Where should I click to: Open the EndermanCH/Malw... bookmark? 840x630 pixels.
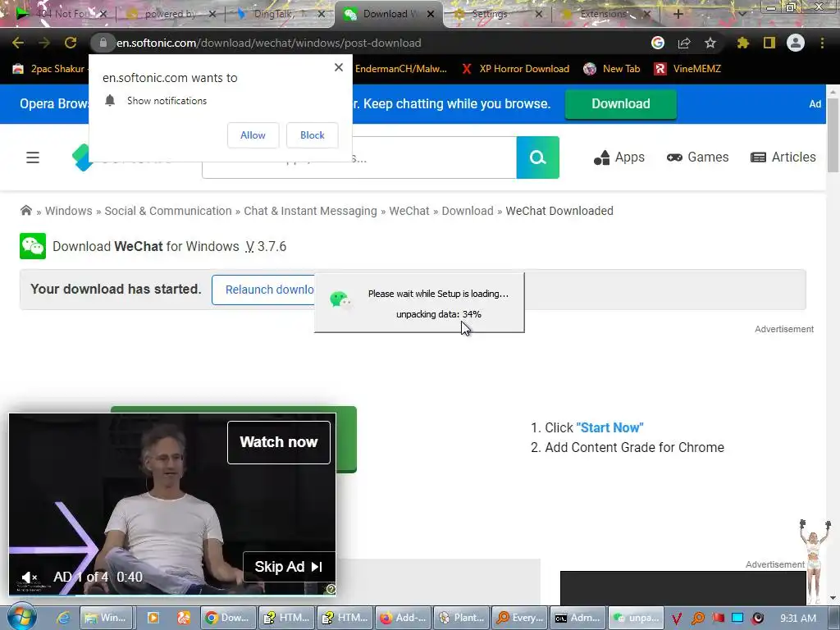tap(400, 69)
